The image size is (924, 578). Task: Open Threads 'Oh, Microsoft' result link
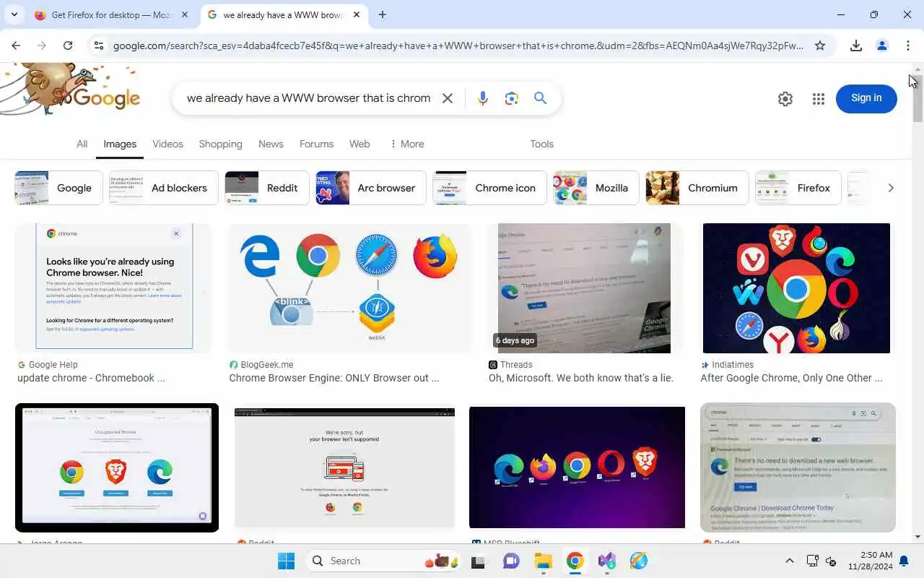click(x=581, y=378)
